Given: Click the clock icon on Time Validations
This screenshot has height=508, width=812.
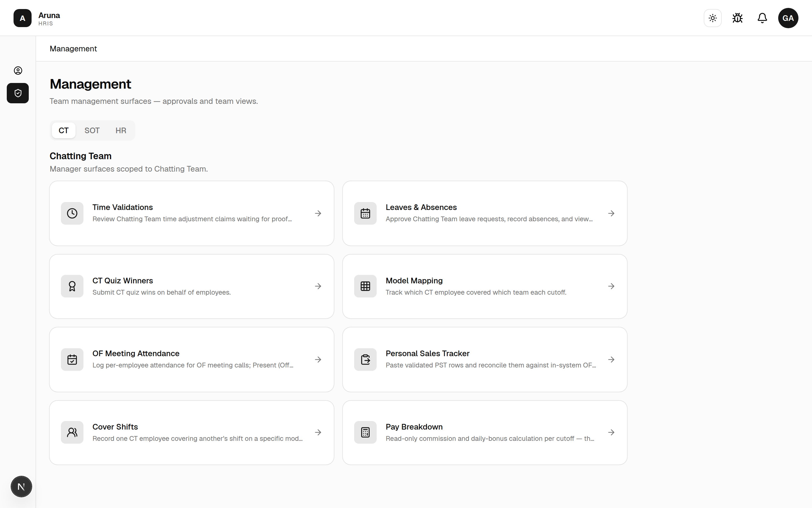Looking at the screenshot, I should click(72, 213).
